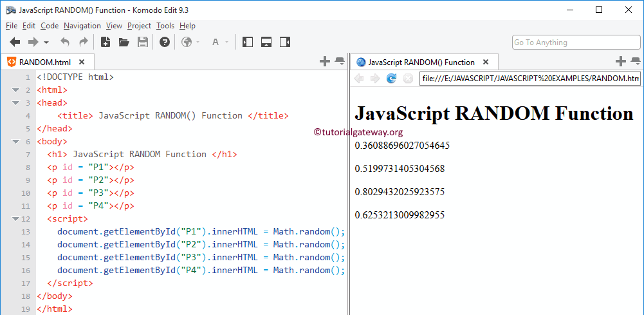The width and height of the screenshot is (644, 315).
Task: Click the save floppy disk icon
Action: click(x=143, y=43)
